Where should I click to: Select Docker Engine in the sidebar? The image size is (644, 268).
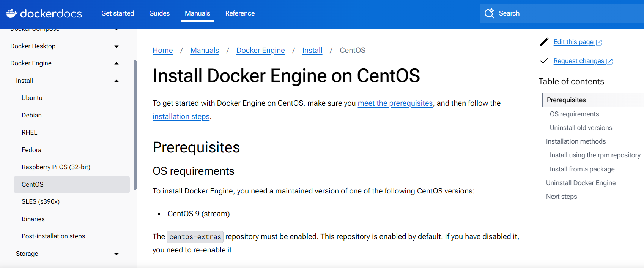coord(31,63)
